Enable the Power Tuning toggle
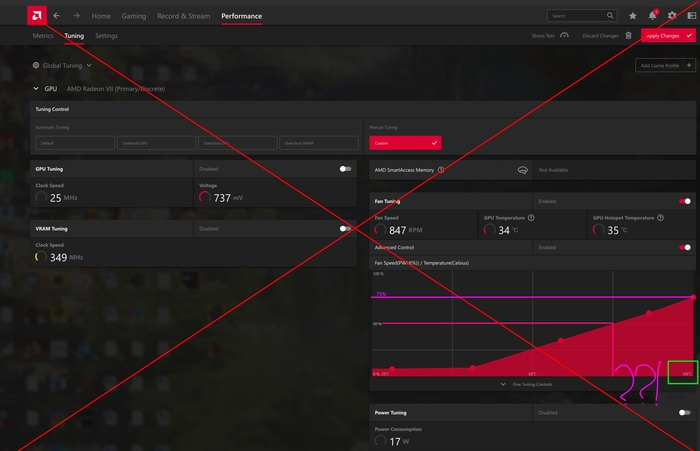 (x=685, y=413)
